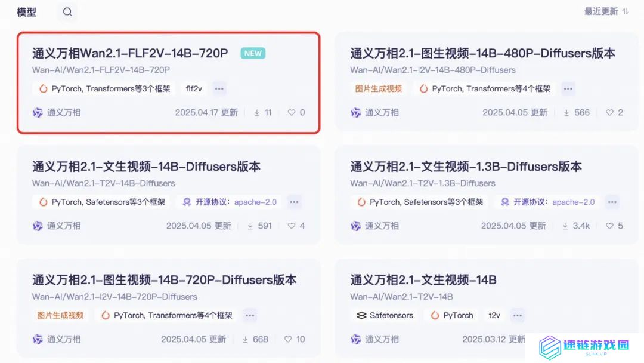Click the 图片生成视频 tag on the 480P-Diffusers card

(x=378, y=89)
